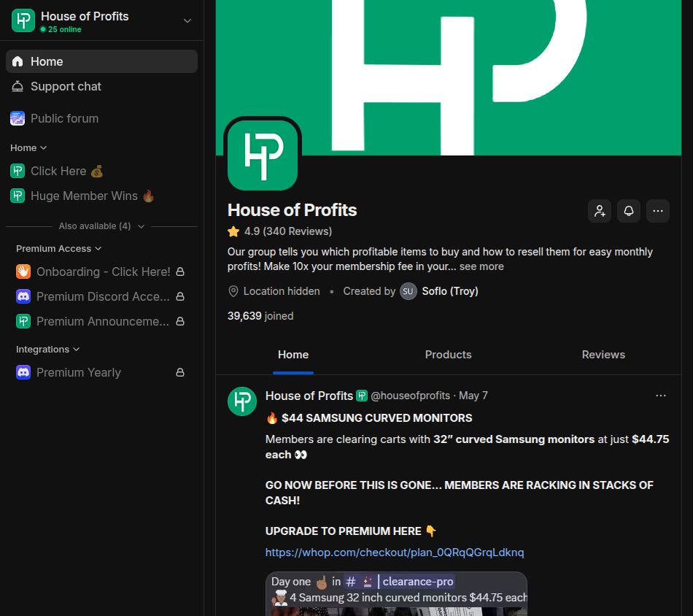Open House of Profits post author name

(x=309, y=396)
